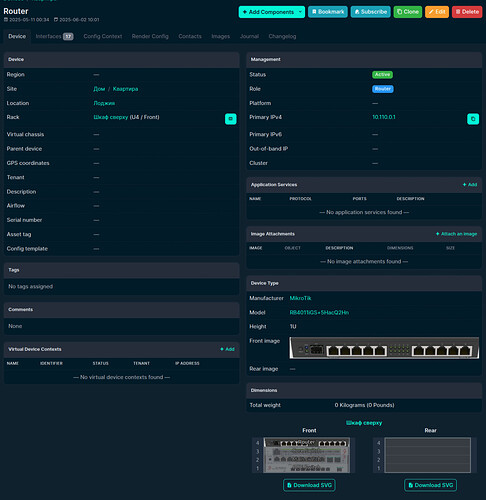
Task: View the Changelog tab
Action: tap(282, 36)
